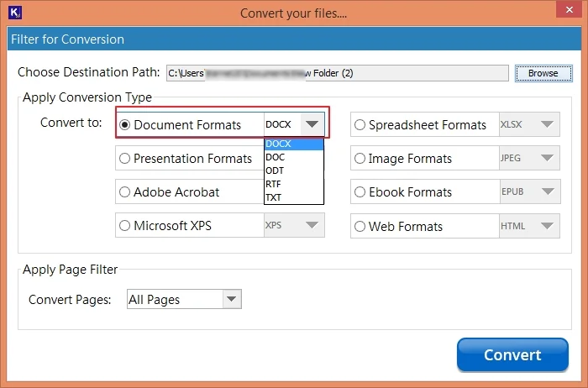Click the Filter for Conversion header text
This screenshot has height=388, width=588.
(67, 39)
